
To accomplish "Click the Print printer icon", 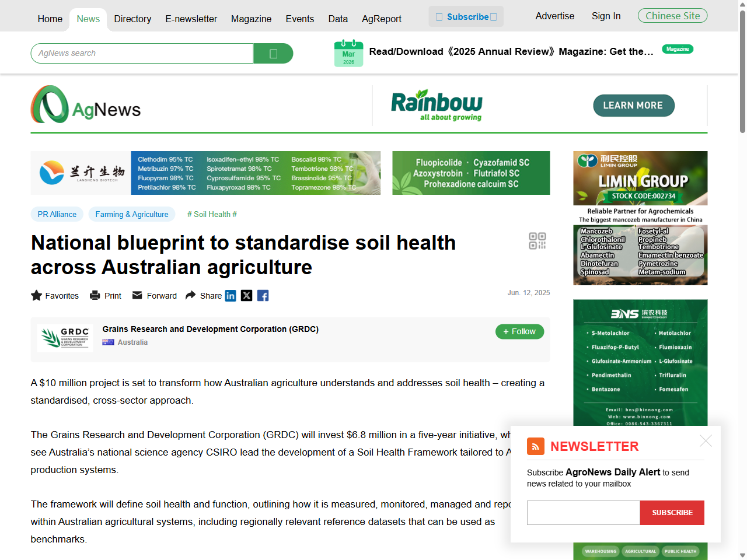I will coord(95,296).
